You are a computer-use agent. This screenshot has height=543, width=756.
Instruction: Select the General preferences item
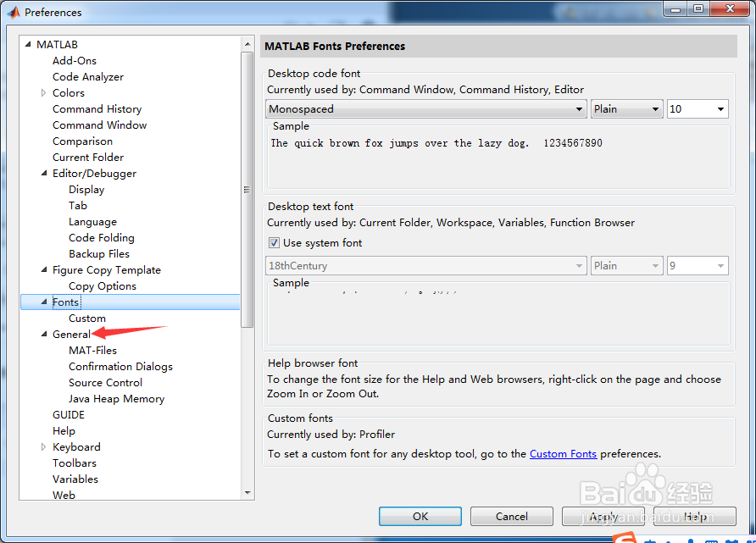(x=71, y=334)
